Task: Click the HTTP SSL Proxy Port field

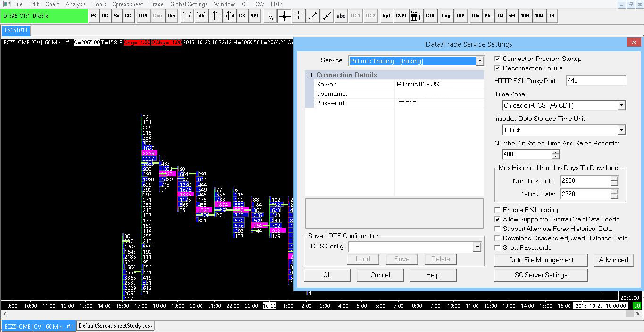Action: pos(595,81)
